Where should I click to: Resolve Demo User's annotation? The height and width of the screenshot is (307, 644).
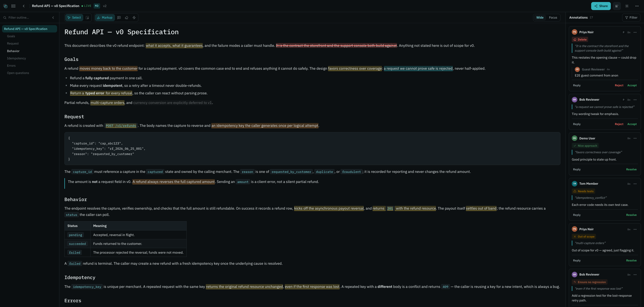pos(631,170)
